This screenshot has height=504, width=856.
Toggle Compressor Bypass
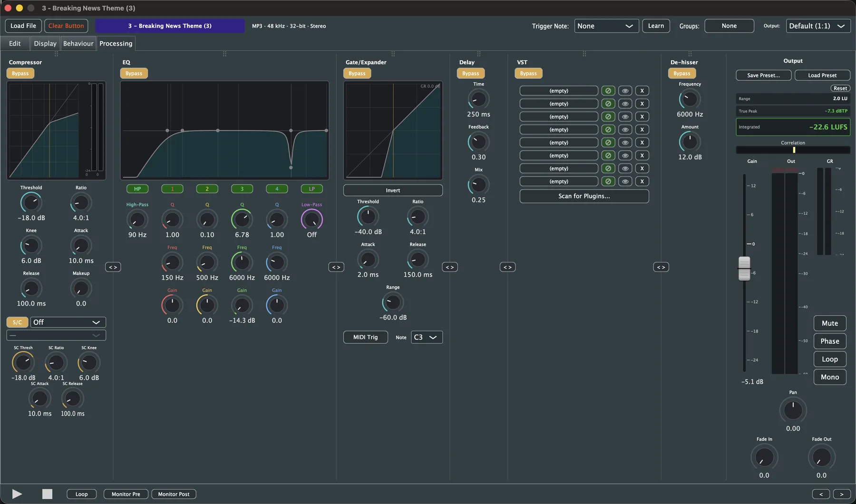[x=20, y=73]
